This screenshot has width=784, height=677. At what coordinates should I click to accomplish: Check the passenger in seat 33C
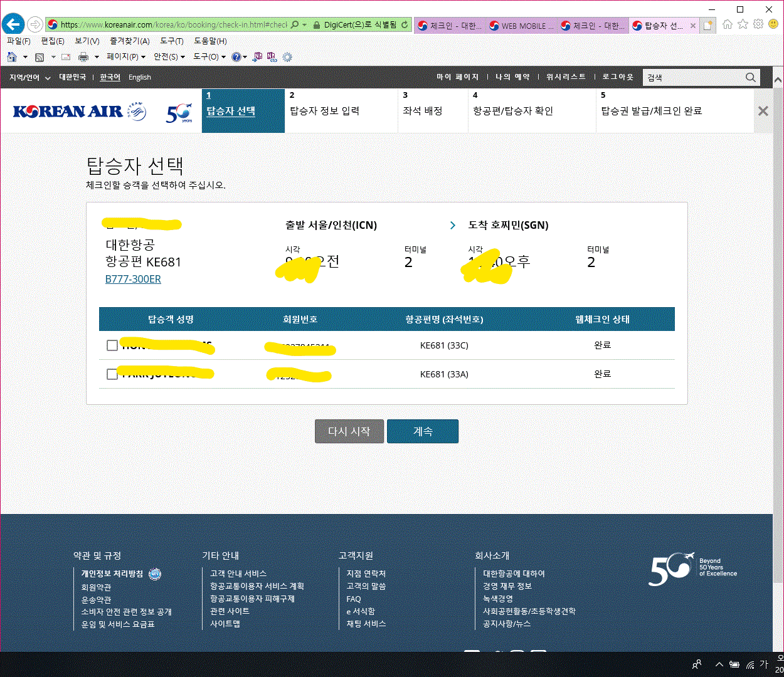click(x=112, y=345)
